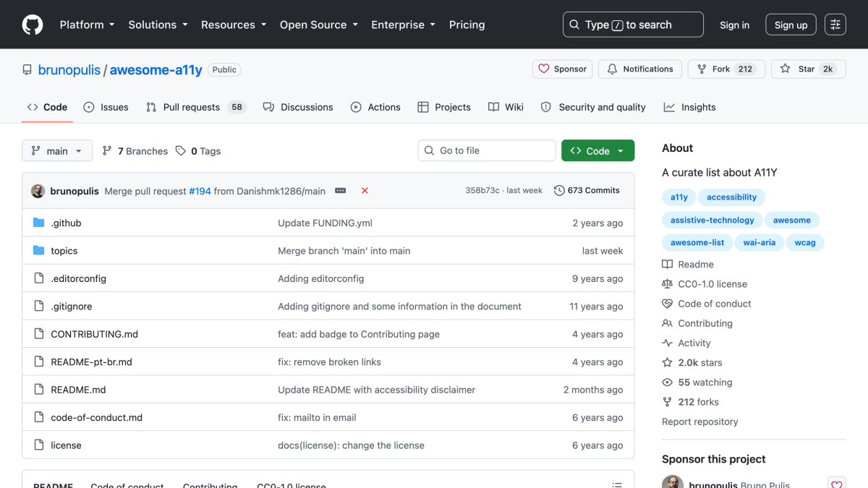Click the clock icon beside 673 Commits
868x488 pixels.
coord(559,191)
